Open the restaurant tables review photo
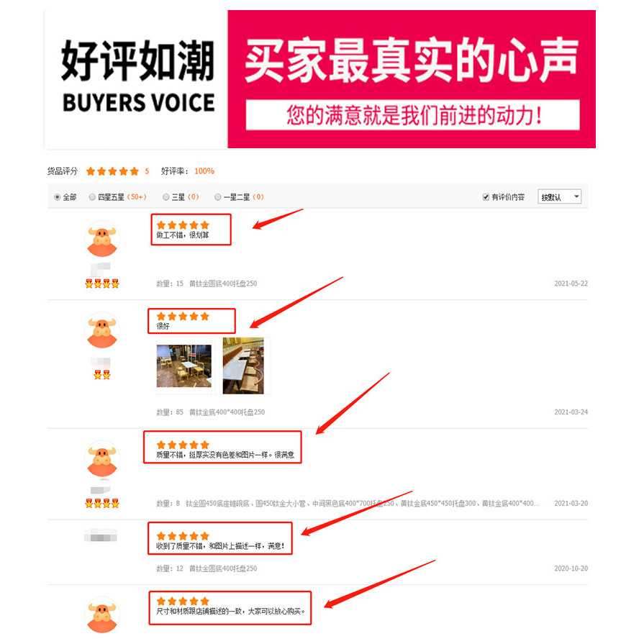The height and width of the screenshot is (644, 644). pyautogui.click(x=184, y=366)
